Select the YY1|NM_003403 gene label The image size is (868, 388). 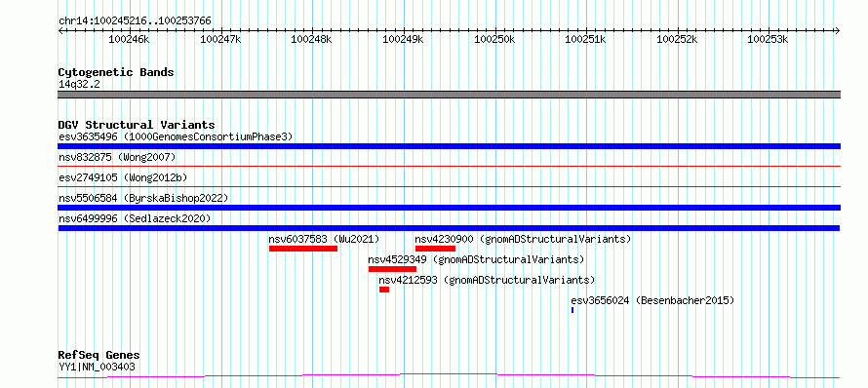pos(97,367)
